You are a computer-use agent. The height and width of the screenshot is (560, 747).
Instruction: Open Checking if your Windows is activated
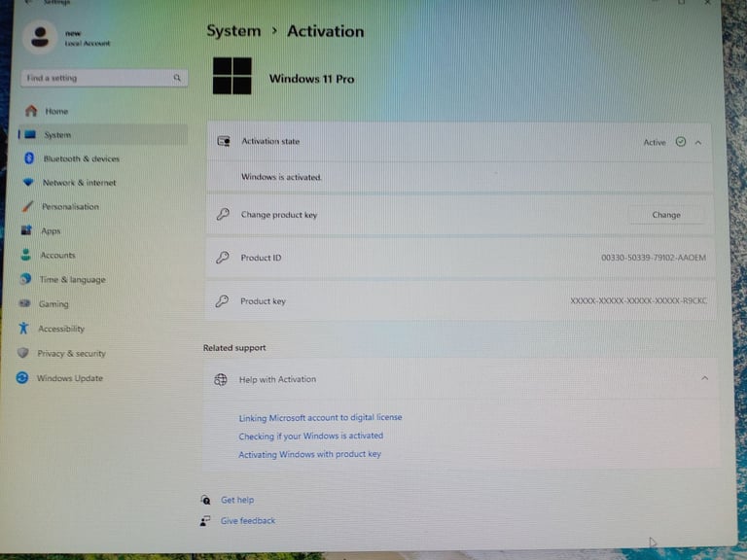coord(310,436)
